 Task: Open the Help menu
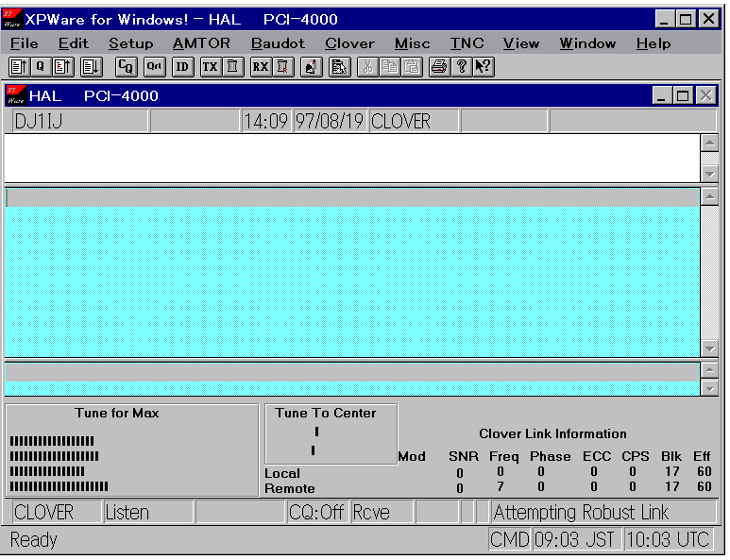tap(654, 43)
